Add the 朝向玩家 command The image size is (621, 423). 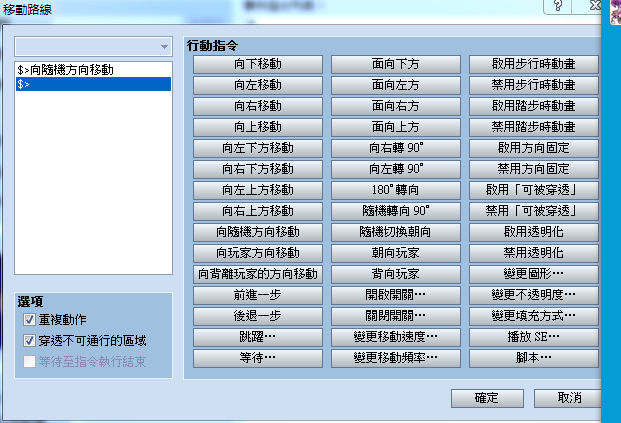click(x=396, y=253)
